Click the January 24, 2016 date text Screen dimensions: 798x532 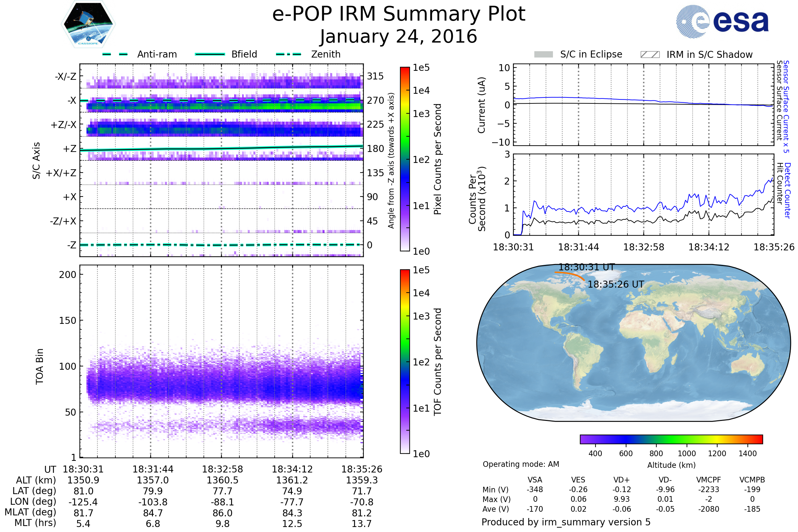[x=399, y=37]
